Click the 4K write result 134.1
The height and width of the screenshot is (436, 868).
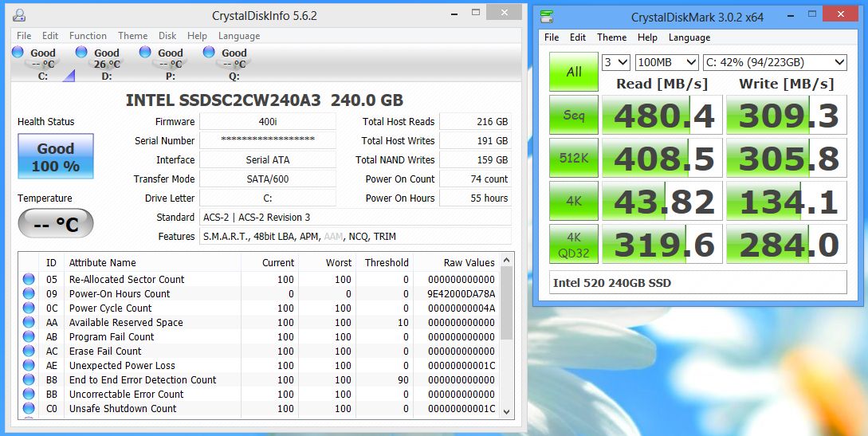(787, 201)
